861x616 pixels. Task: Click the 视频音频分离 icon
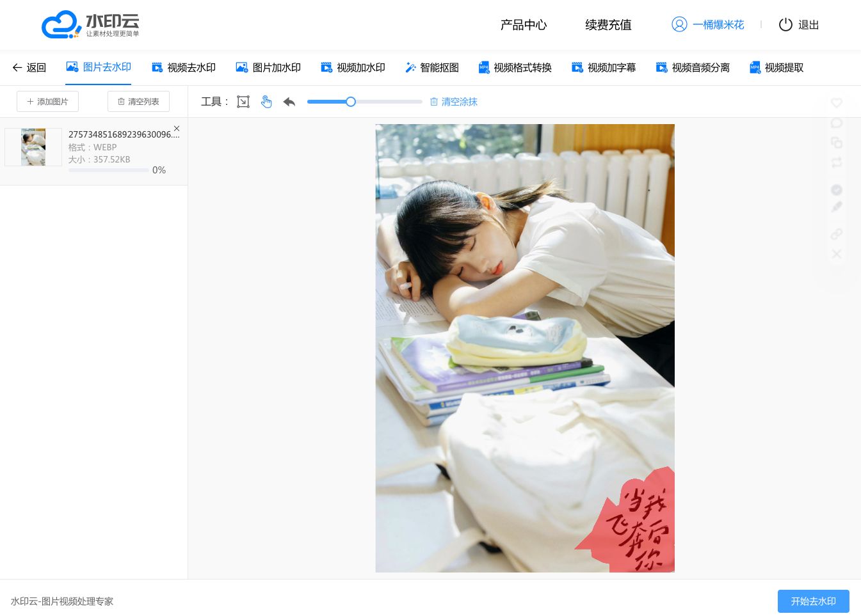click(x=662, y=67)
